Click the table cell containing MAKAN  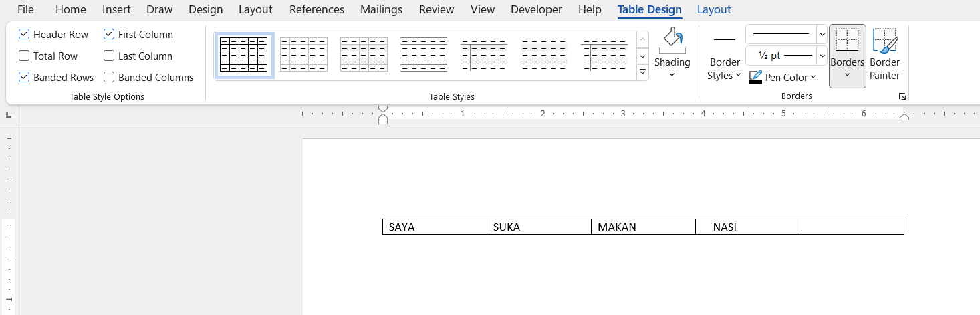[x=642, y=227]
